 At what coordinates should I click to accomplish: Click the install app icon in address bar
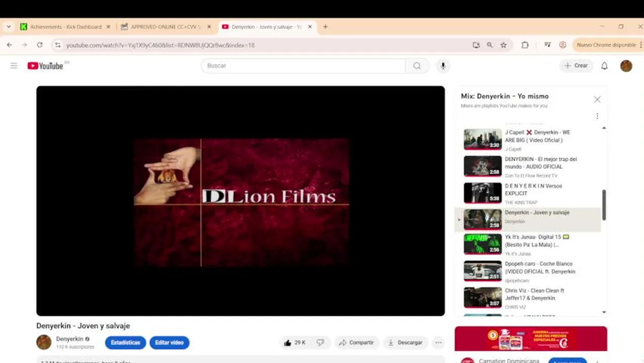tap(476, 45)
